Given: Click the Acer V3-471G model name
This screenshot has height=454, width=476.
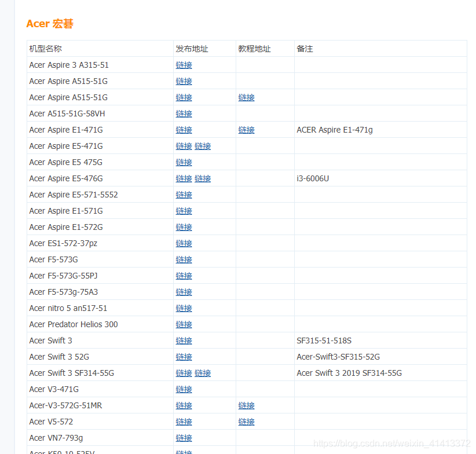Looking at the screenshot, I should coord(54,389).
